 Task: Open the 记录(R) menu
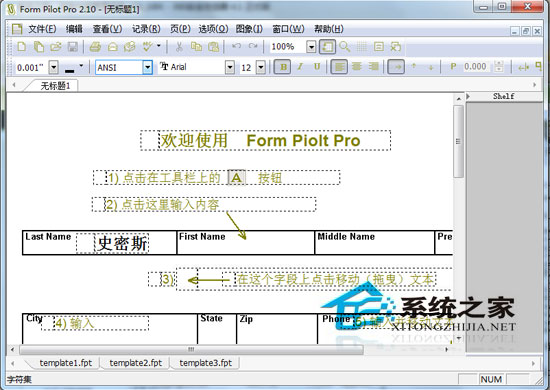coord(146,29)
